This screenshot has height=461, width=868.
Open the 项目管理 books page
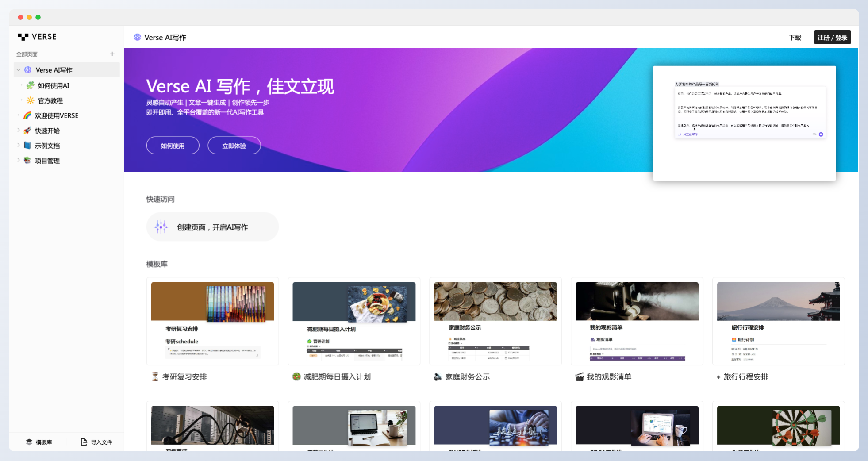pyautogui.click(x=47, y=160)
